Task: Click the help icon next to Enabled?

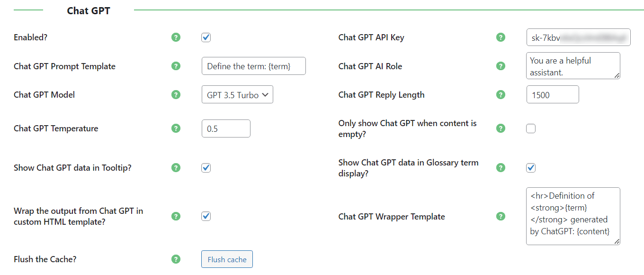Action: 176,37
